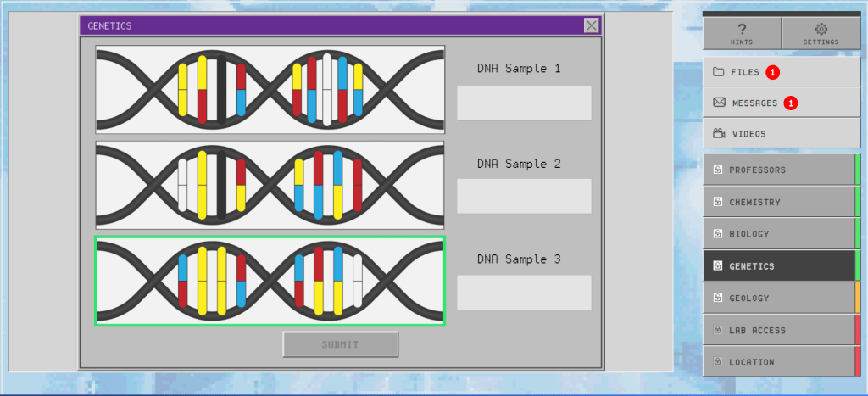This screenshot has height=396, width=868.
Task: Click the red notification badge on Files
Action: point(772,72)
